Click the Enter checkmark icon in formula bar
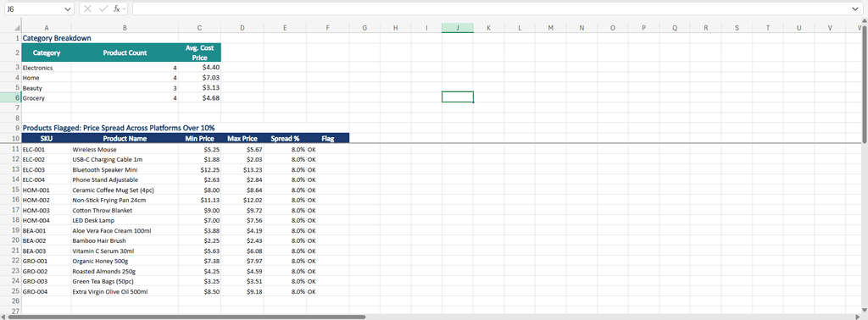Screen dimensions: 868x320 (103, 8)
